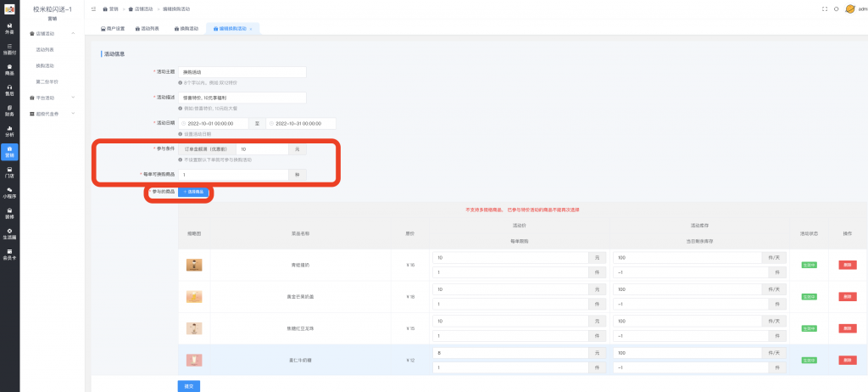Viewport: 868px width, 392px height.
Task: Click the 活动主题 input field
Action: [x=242, y=72]
